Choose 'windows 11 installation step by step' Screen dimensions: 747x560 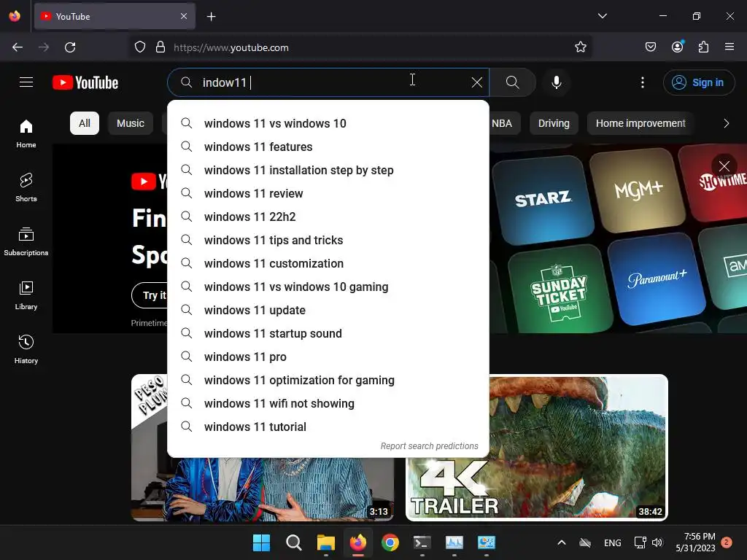click(328, 170)
